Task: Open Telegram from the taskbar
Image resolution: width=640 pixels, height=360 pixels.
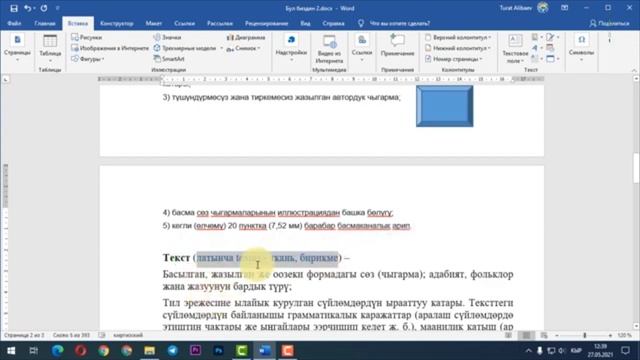Action: tap(173, 351)
